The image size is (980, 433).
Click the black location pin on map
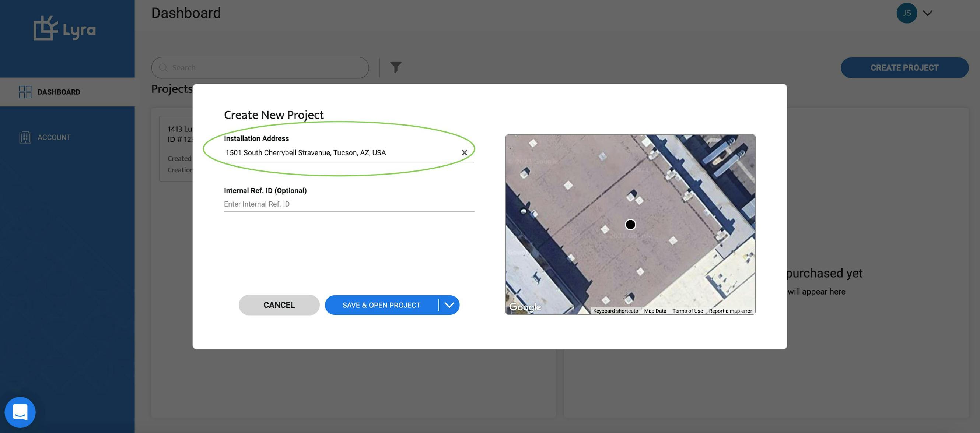[x=630, y=225]
